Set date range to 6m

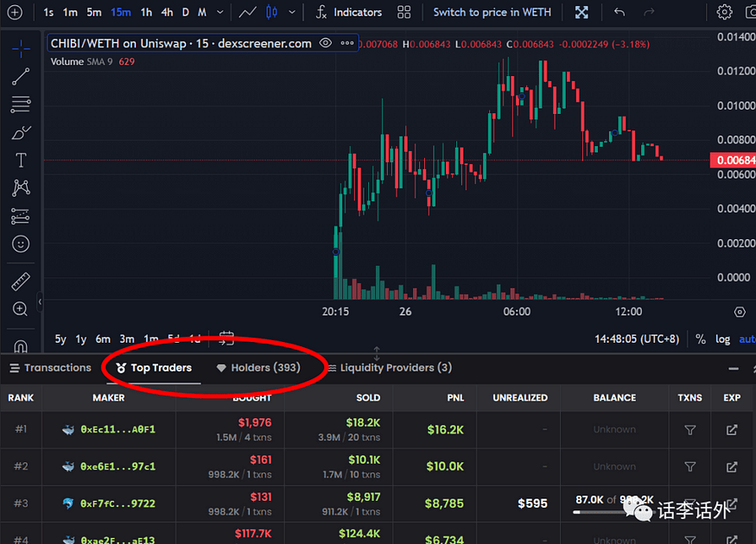tap(103, 339)
